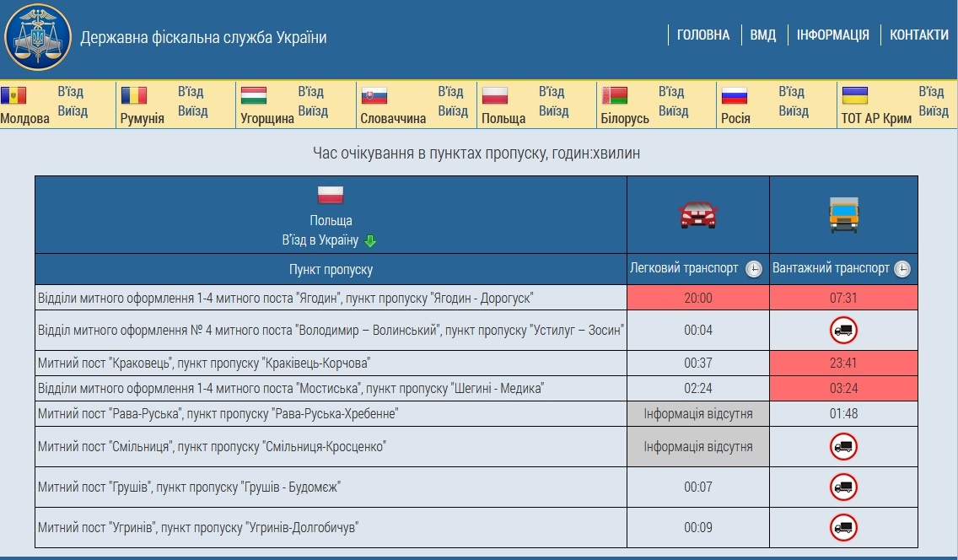
Task: Click the no-trucks sign for Устилуг – Зосин
Action: click(x=843, y=330)
